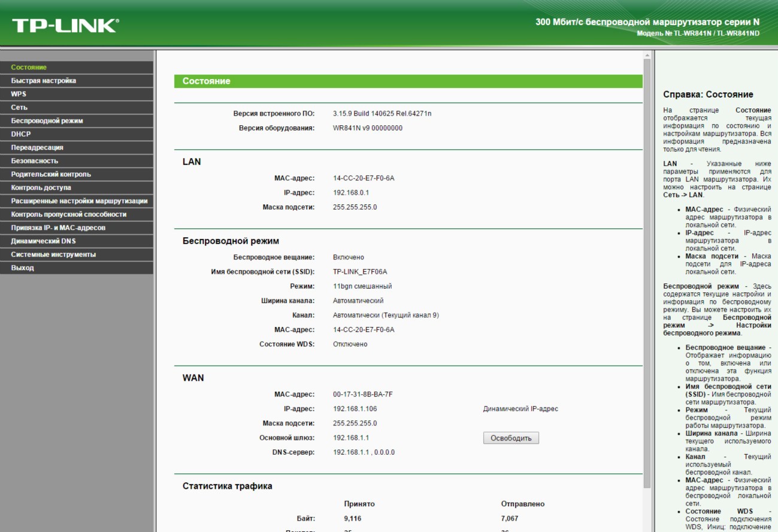The image size is (778, 532).
Task: Select the WPS menu entry
Action: click(x=19, y=94)
